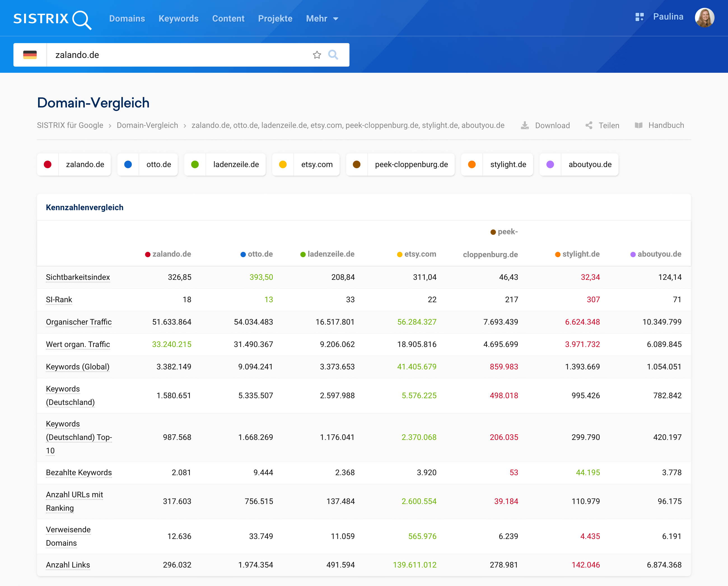728x586 pixels.
Task: Click the search magnifier icon in search bar
Action: [x=333, y=55]
